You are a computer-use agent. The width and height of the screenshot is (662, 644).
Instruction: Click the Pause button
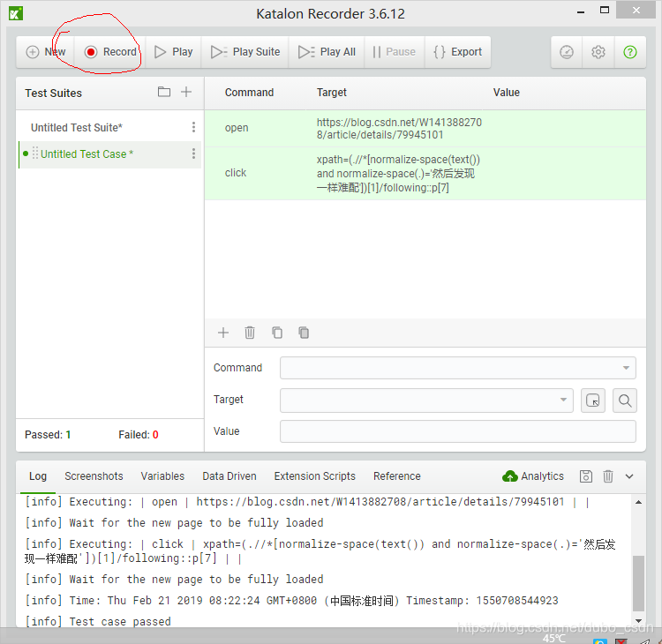coord(395,52)
